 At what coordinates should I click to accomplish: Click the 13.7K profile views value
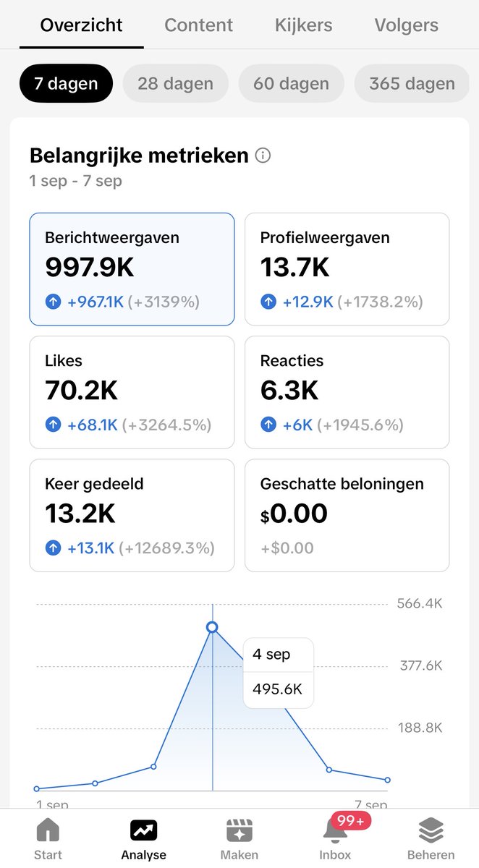294,268
